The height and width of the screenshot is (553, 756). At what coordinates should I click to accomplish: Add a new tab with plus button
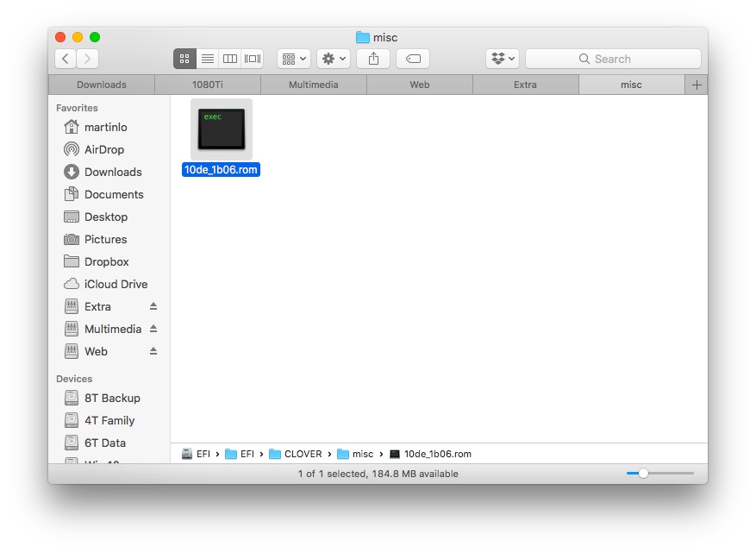(697, 85)
